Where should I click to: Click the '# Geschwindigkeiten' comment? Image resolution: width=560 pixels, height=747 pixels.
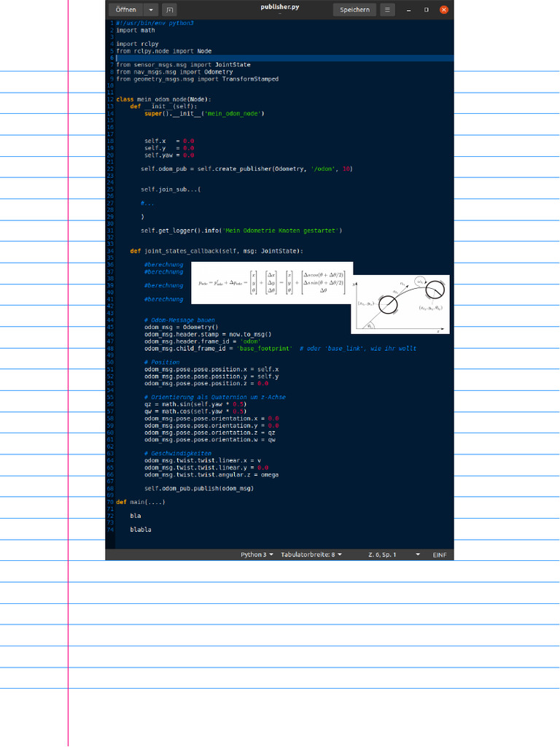[178, 454]
